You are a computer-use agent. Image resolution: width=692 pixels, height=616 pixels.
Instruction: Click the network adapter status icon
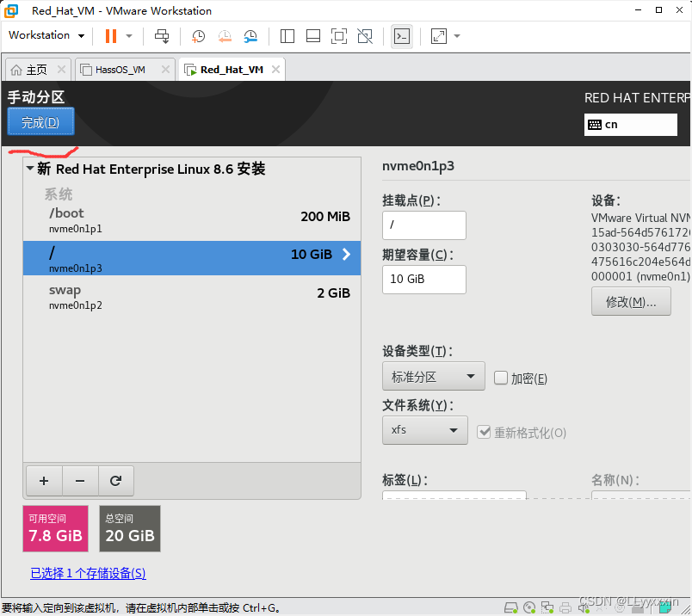pyautogui.click(x=547, y=608)
